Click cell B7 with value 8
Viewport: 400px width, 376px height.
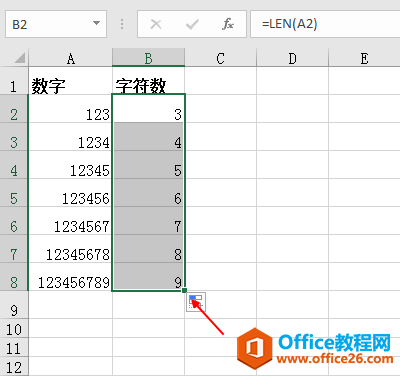148,249
